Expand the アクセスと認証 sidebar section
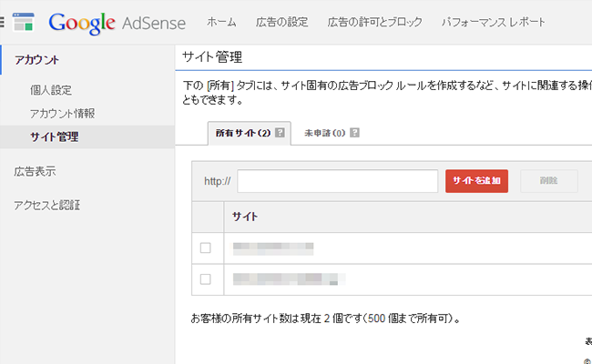Image resolution: width=592 pixels, height=364 pixels. click(x=47, y=205)
